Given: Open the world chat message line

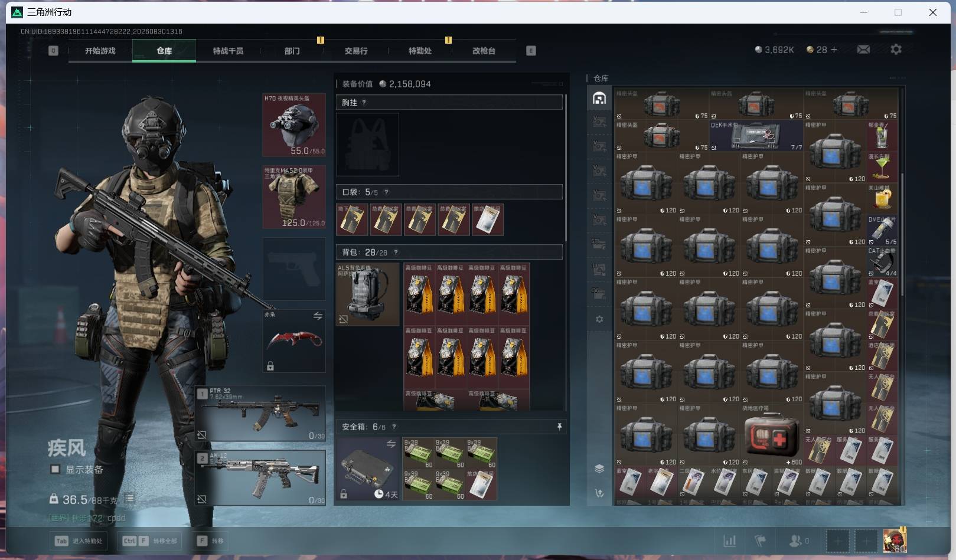Looking at the screenshot, I should (x=87, y=518).
